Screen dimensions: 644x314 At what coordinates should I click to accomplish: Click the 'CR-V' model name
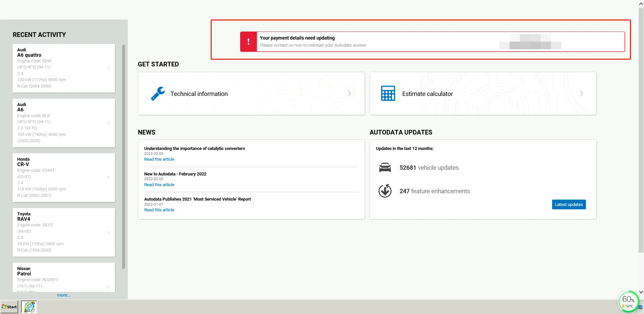(x=23, y=164)
